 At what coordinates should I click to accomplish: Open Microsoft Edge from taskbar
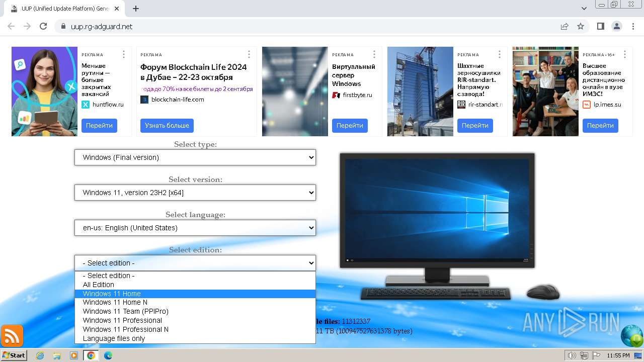[x=108, y=355]
